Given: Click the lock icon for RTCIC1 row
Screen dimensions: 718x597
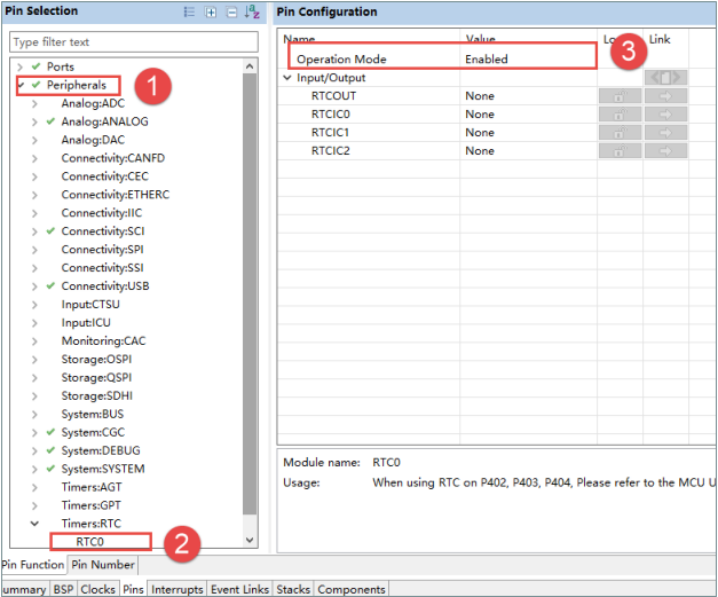Looking at the screenshot, I should pos(620,132).
